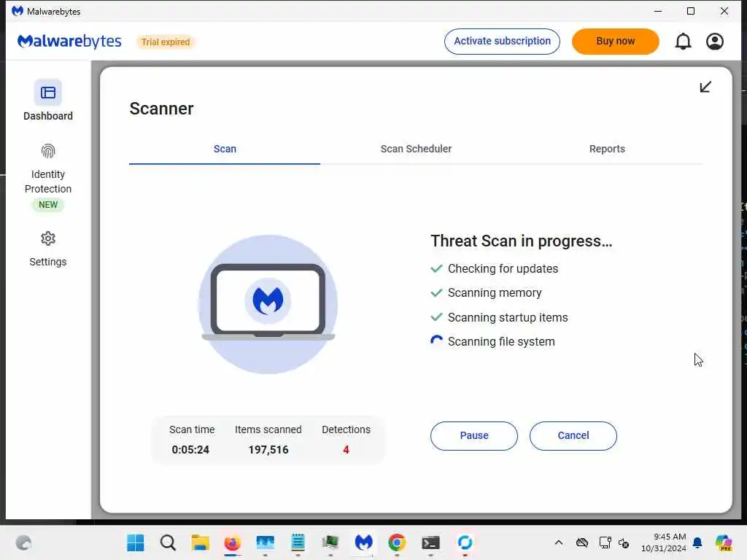Click the Detections count 4
Screen dimensions: 747x560
tap(346, 449)
